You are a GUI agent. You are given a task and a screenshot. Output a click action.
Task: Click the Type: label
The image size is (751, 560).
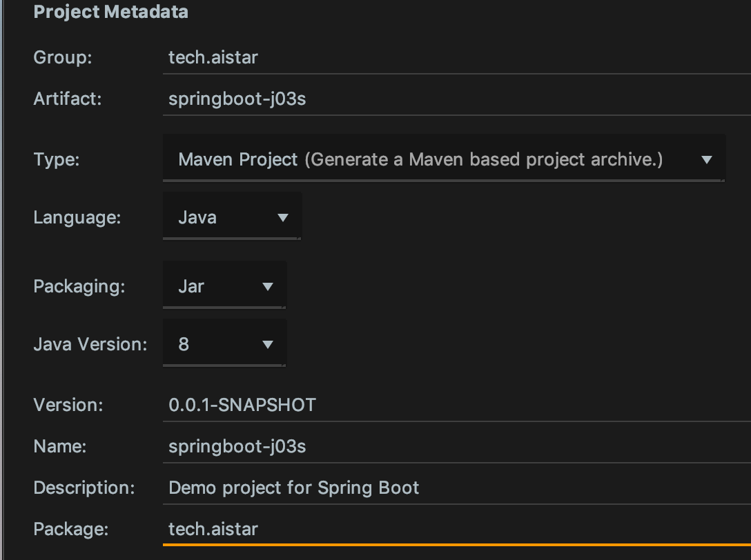(57, 159)
